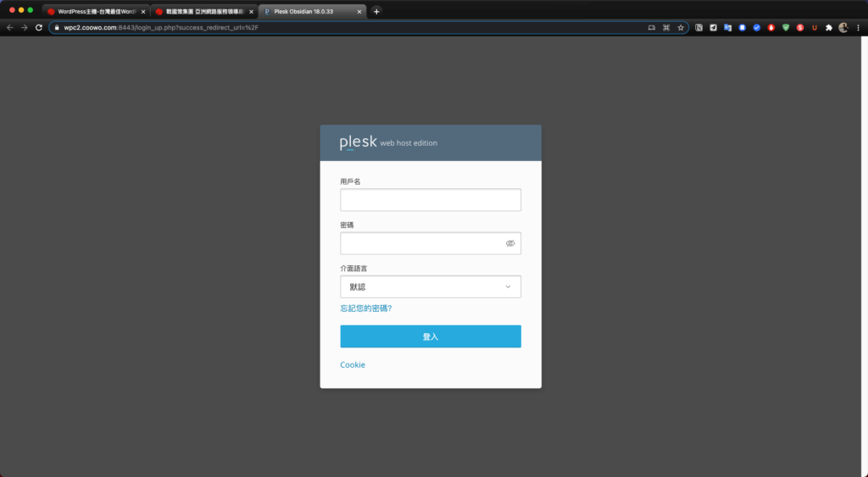The image size is (868, 477).
Task: Select the Plesk Obsidian 18.0.33 tab
Action: [x=312, y=12]
